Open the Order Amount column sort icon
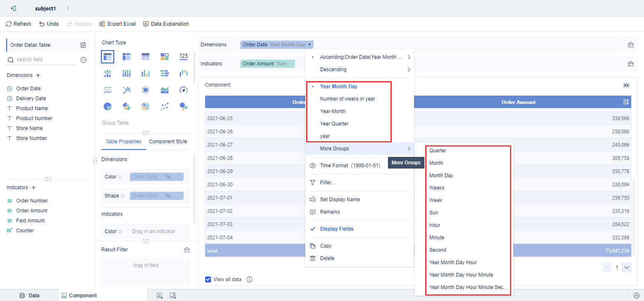 pyautogui.click(x=626, y=102)
